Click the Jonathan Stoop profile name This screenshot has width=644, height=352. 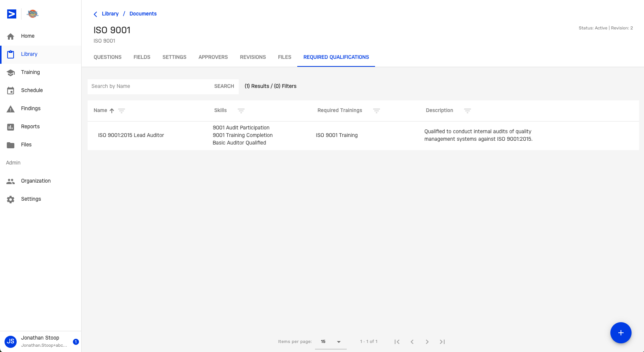coord(40,338)
